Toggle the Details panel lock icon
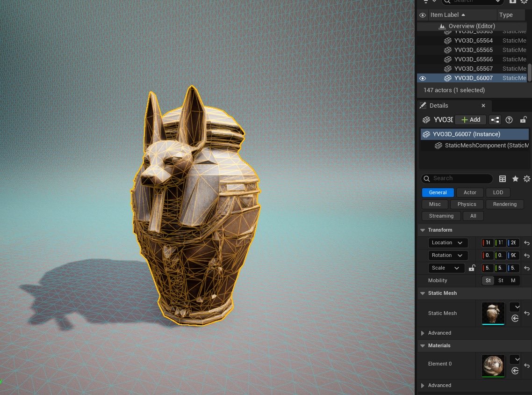Image resolution: width=532 pixels, height=395 pixels. point(523,119)
